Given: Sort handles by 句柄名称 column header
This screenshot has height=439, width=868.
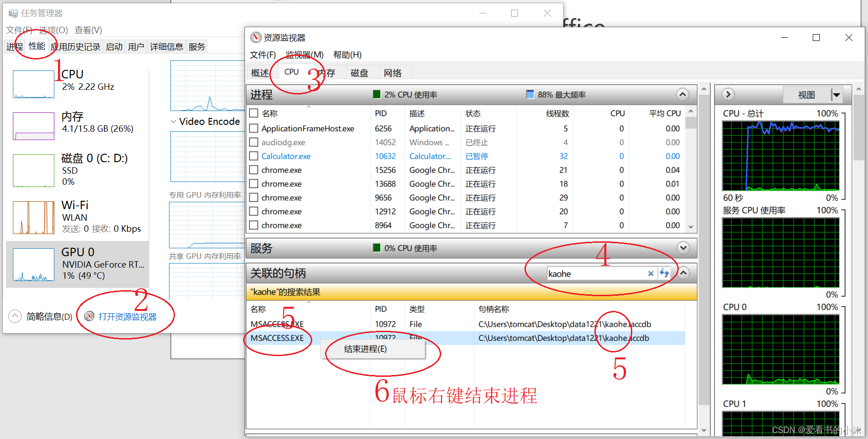Looking at the screenshot, I should pyautogui.click(x=494, y=309).
